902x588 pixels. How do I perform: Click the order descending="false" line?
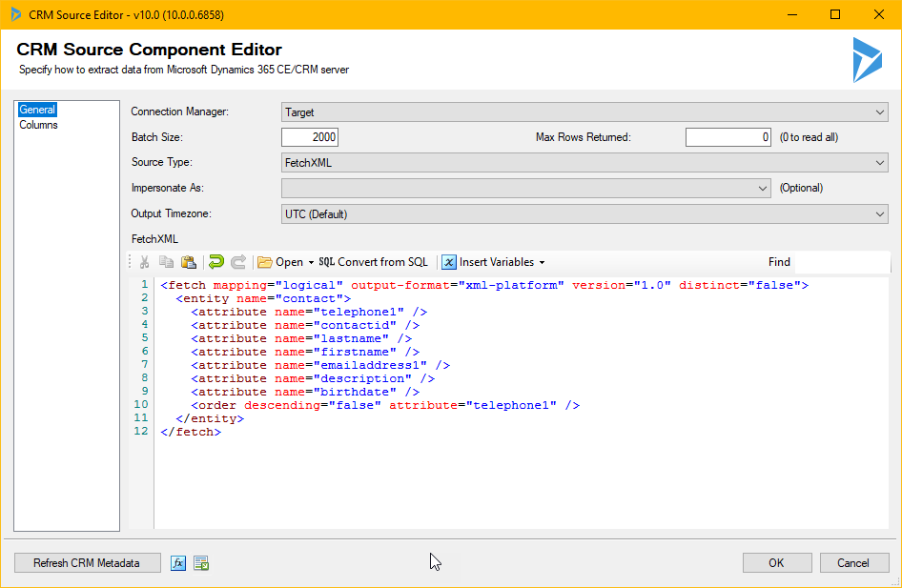[385, 405]
